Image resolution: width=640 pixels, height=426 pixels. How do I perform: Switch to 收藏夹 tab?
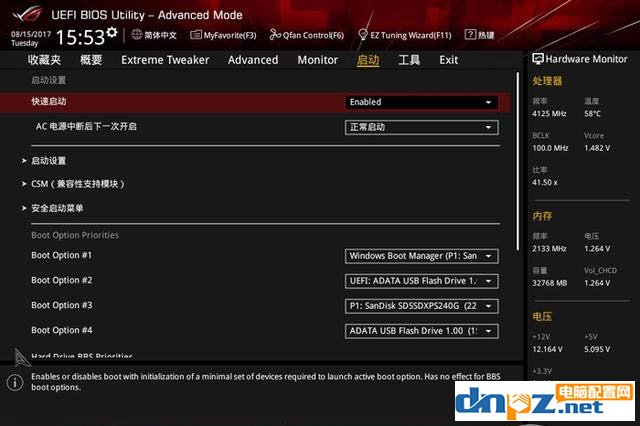44,60
